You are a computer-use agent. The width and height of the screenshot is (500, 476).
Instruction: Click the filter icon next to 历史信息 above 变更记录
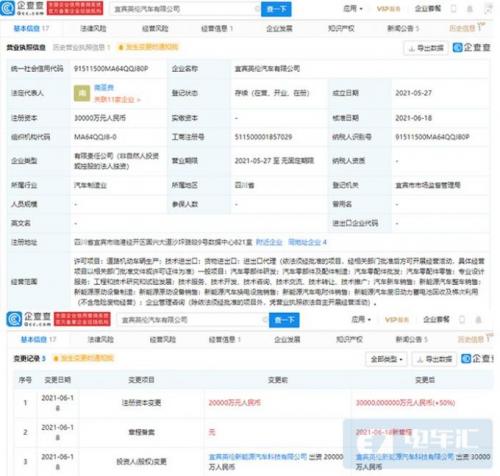click(x=489, y=338)
